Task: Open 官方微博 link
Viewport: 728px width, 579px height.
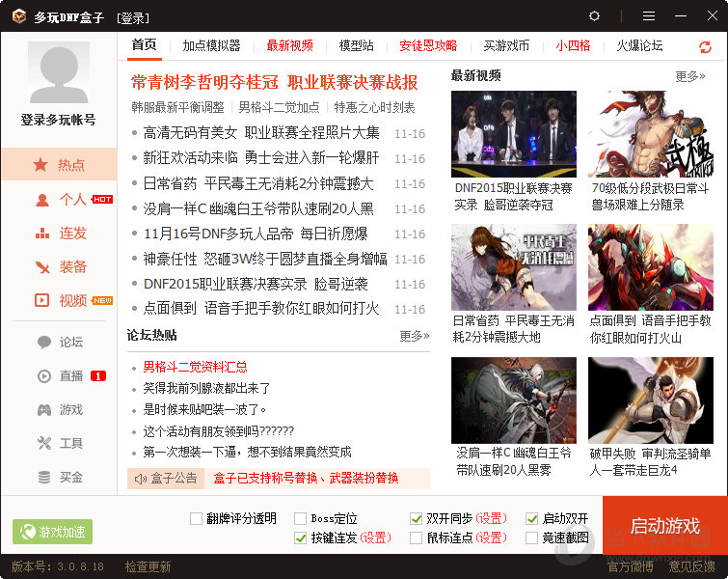Action: [x=630, y=566]
